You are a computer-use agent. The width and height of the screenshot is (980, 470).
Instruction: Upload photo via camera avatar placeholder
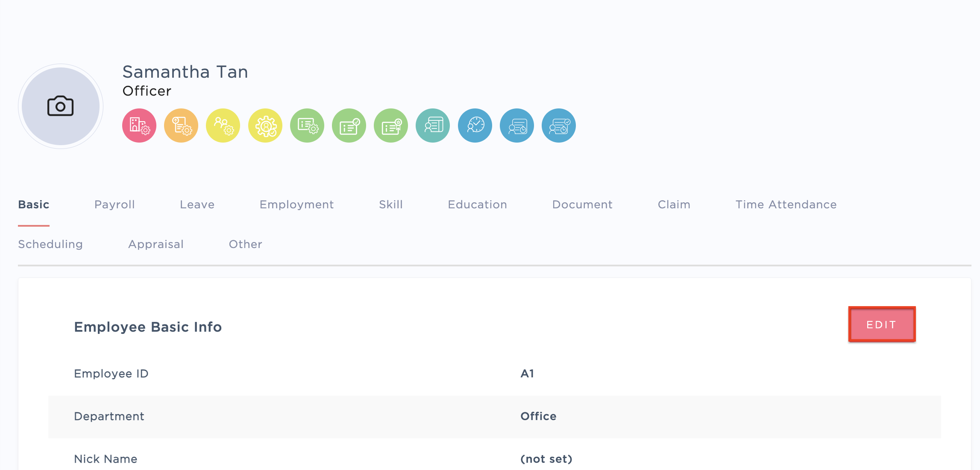click(x=61, y=106)
